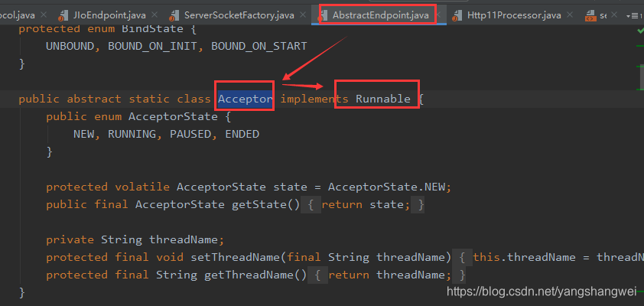
Task: Click the ServerSocketFactory.java file icon
Action: [x=174, y=15]
